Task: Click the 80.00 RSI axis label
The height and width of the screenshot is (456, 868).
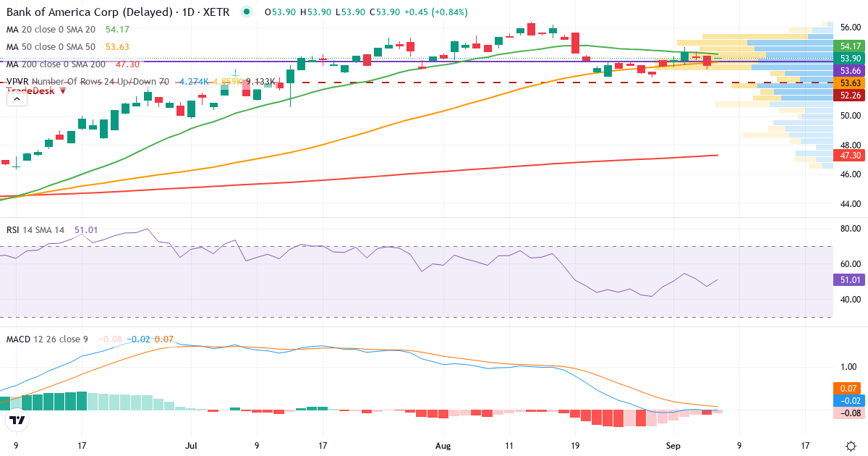Action: click(x=850, y=229)
